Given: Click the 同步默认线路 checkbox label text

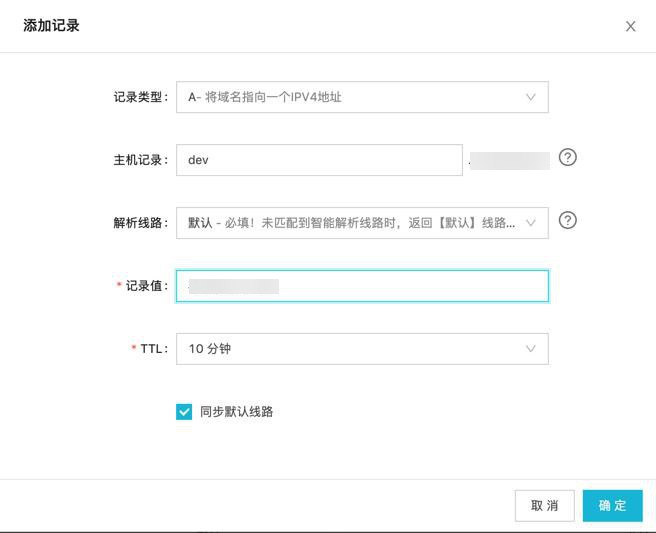Looking at the screenshot, I should pyautogui.click(x=236, y=412).
